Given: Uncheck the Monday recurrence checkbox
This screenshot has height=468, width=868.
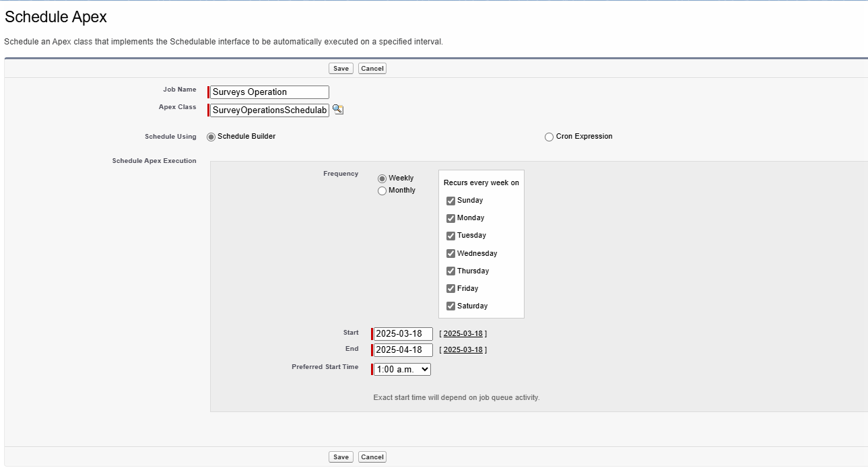Looking at the screenshot, I should click(x=450, y=218).
